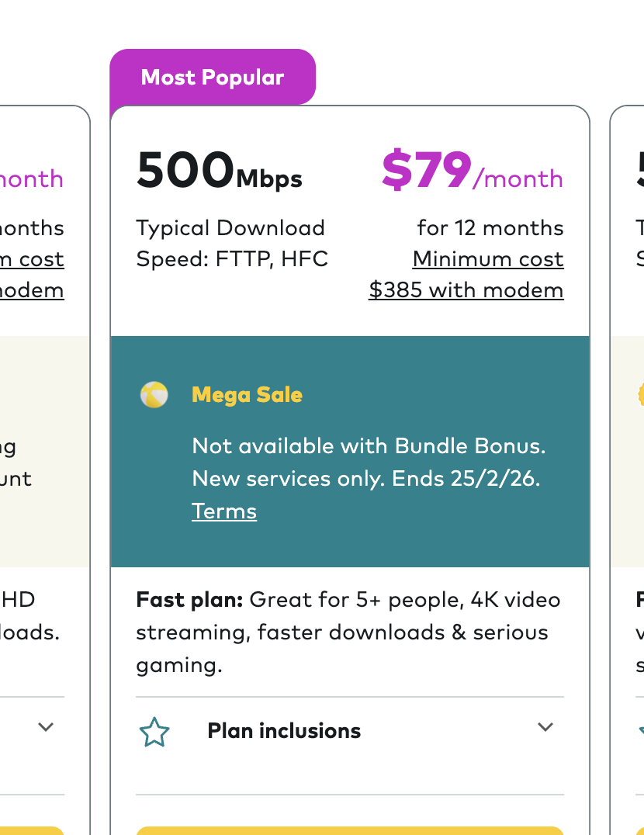Click the yellow button on the left plan card
This screenshot has width=644, height=835.
31,830
